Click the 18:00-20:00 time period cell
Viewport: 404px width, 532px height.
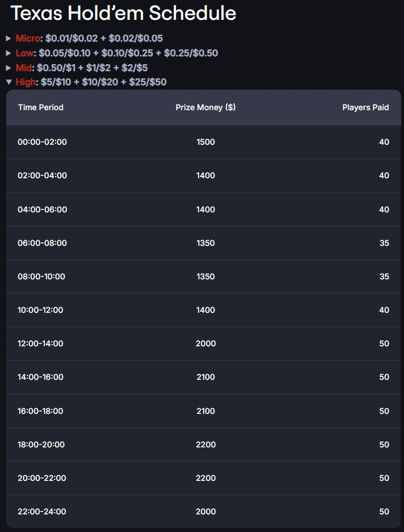point(41,445)
